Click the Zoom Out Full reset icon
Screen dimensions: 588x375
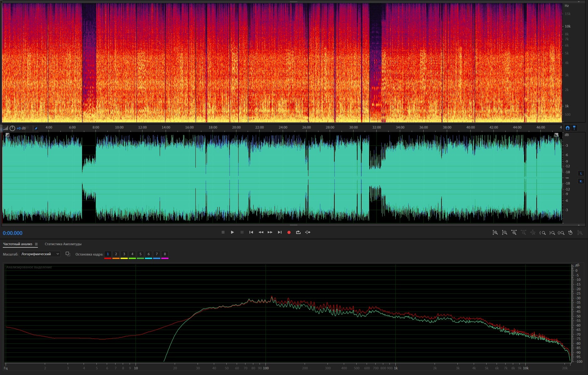pos(533,233)
